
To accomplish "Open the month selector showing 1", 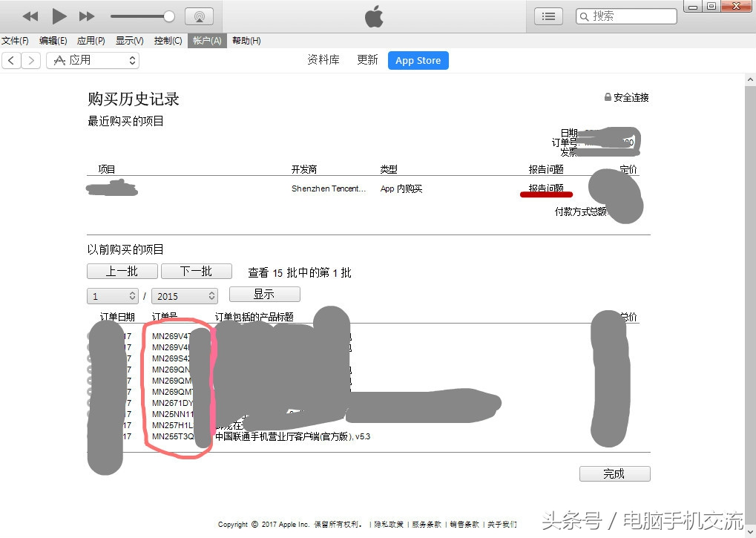I will click(112, 295).
